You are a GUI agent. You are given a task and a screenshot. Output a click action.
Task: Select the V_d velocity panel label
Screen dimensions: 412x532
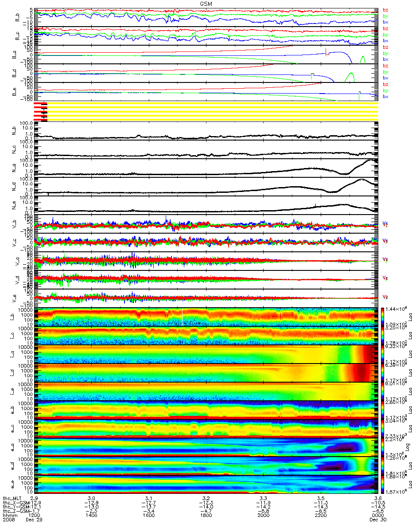coord(18,280)
